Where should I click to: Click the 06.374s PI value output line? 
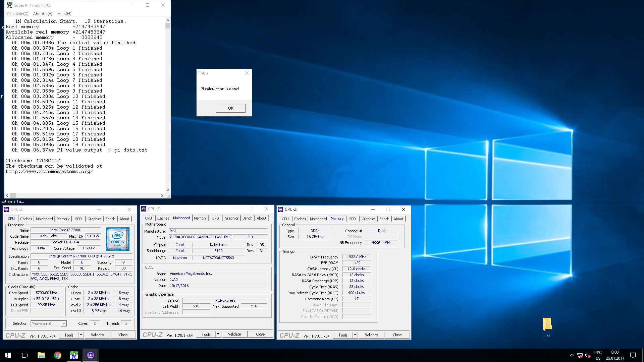coord(80,150)
